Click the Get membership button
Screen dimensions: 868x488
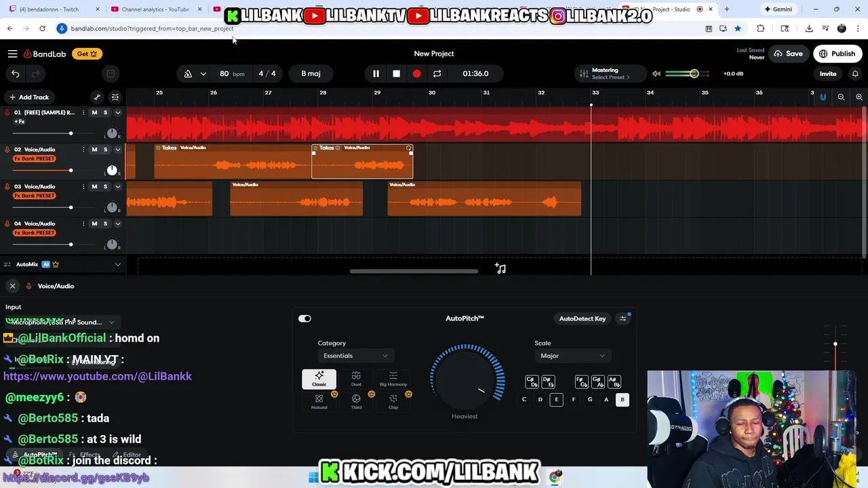pos(87,54)
